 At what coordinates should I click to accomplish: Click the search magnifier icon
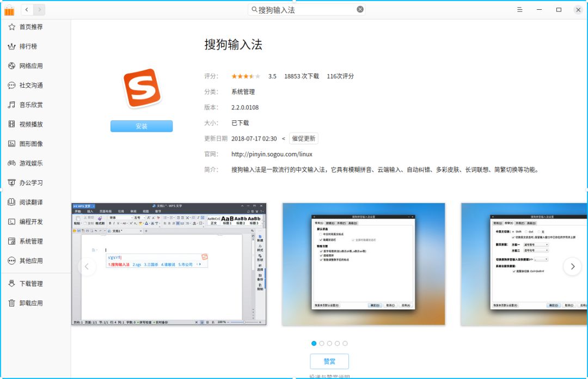pyautogui.click(x=254, y=9)
